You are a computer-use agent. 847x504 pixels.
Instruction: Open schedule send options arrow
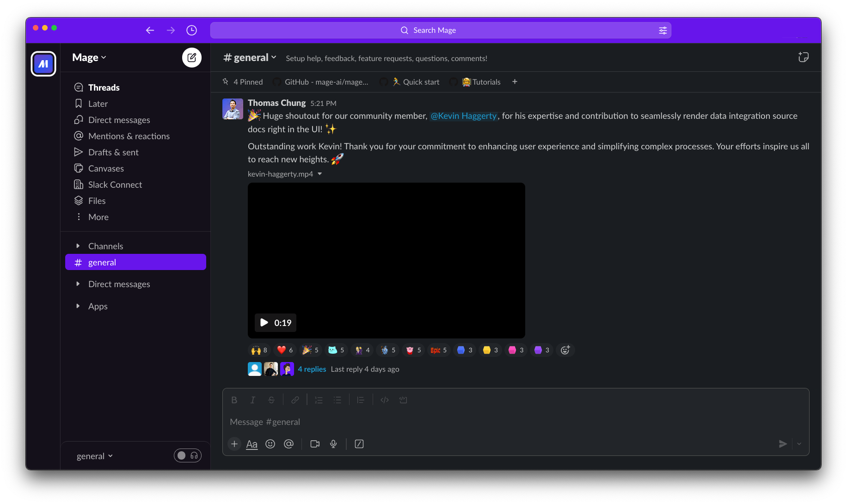click(799, 444)
